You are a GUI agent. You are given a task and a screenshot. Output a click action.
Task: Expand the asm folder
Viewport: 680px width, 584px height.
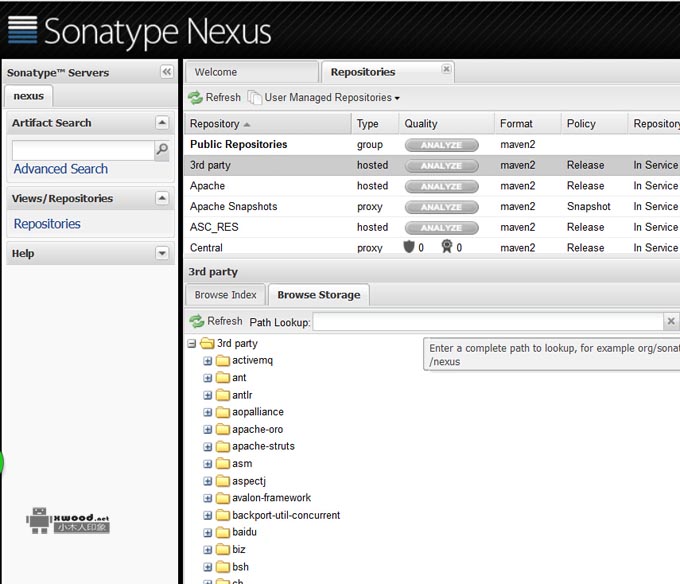tap(208, 464)
